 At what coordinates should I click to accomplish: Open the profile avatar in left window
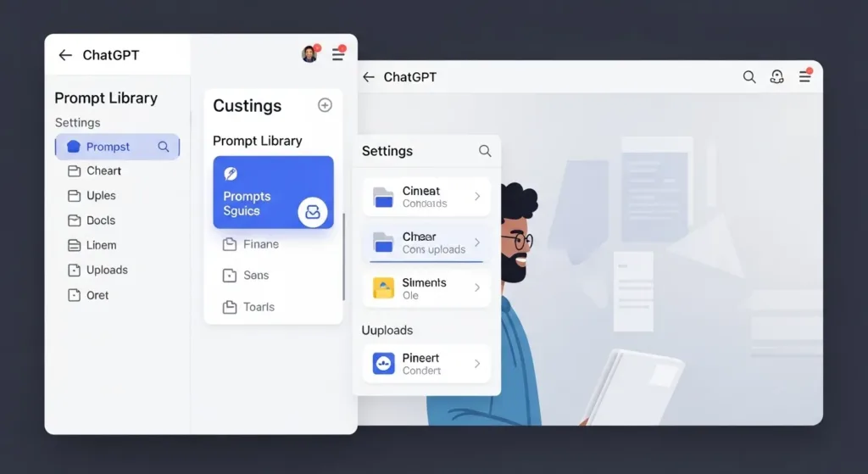pyautogui.click(x=309, y=54)
